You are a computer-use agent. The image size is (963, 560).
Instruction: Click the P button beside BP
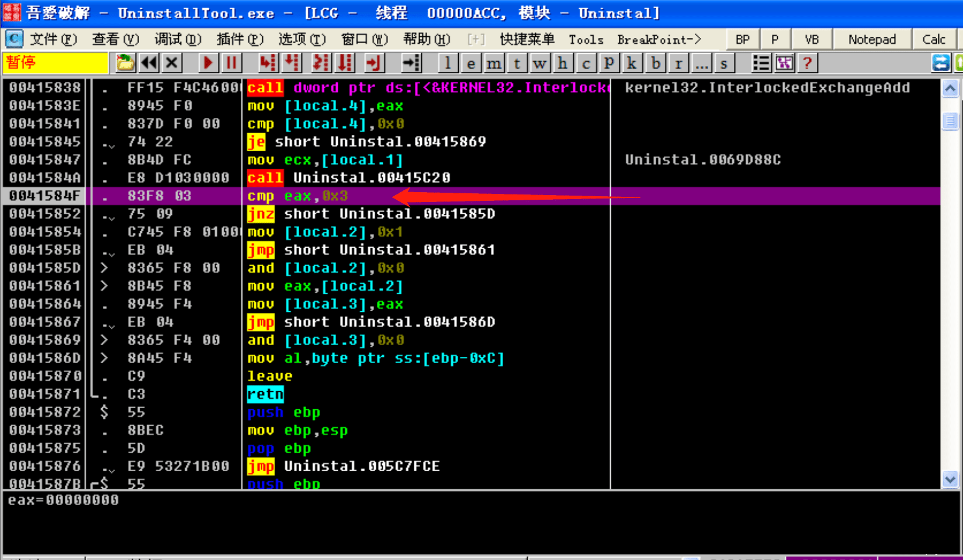775,39
